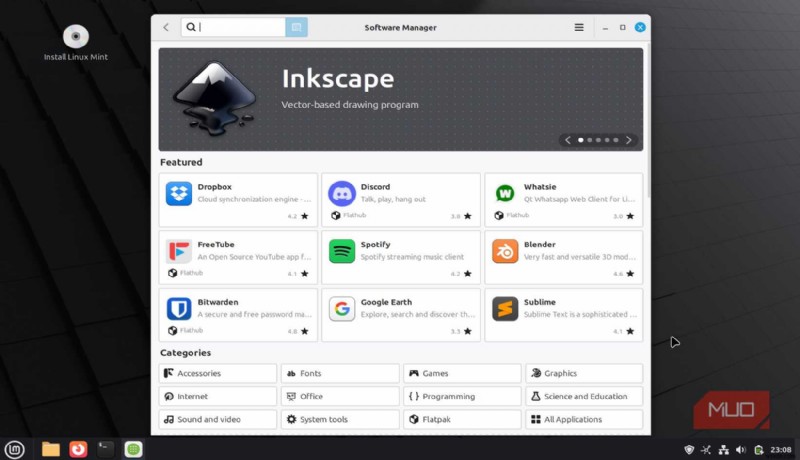Open the hamburger menu in header
The image size is (800, 460).
point(579,28)
